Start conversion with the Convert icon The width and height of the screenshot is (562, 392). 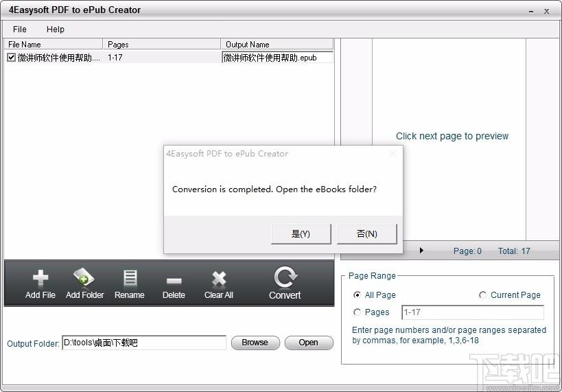click(x=285, y=277)
